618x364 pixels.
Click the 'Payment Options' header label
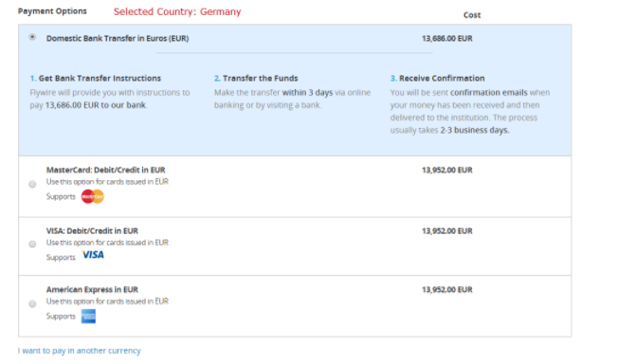(52, 11)
